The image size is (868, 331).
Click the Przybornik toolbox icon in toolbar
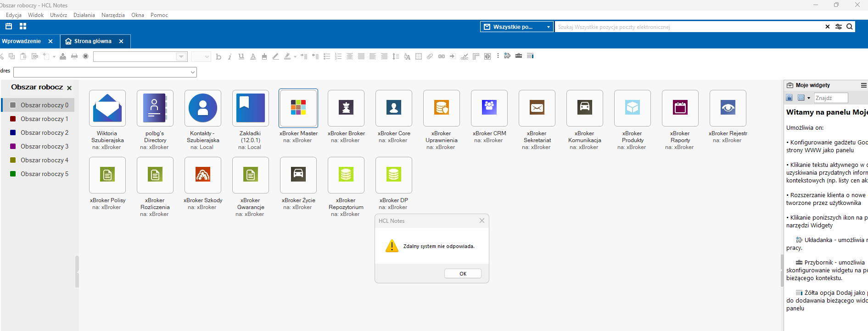(519, 56)
